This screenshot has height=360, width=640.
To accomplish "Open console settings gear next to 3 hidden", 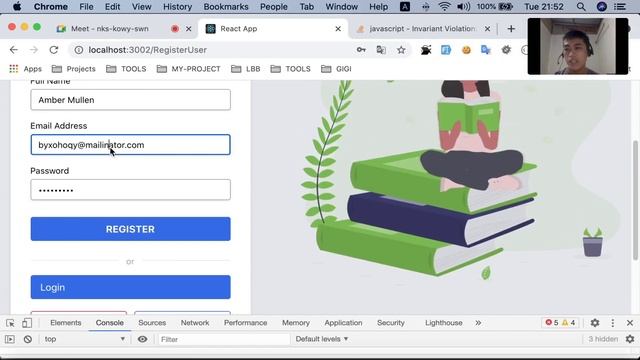I will click(630, 339).
